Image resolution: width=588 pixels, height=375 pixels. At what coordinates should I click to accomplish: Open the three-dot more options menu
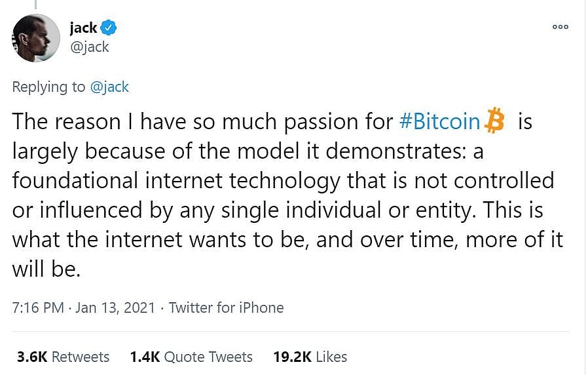click(x=560, y=27)
